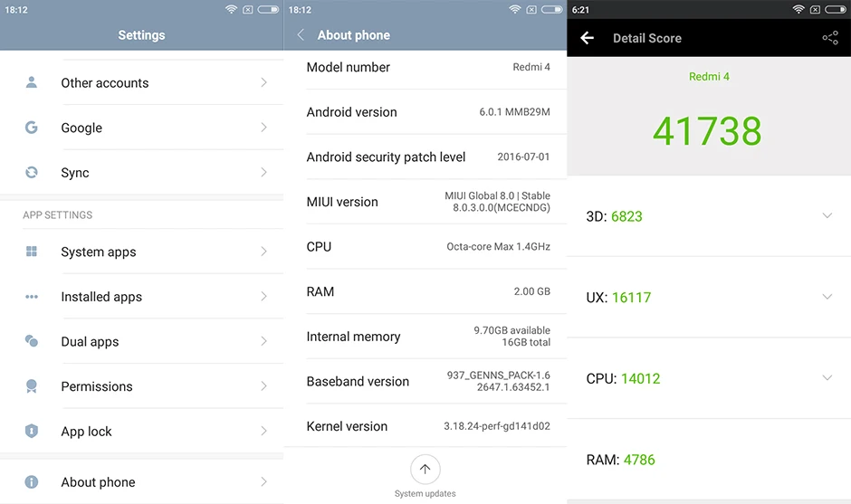Tap the Baseband version row
Screen dimensions: 851x504
pos(425,381)
